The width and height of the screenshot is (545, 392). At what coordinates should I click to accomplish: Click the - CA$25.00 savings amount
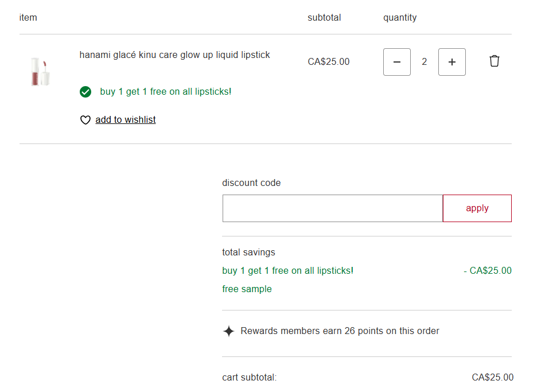(487, 271)
